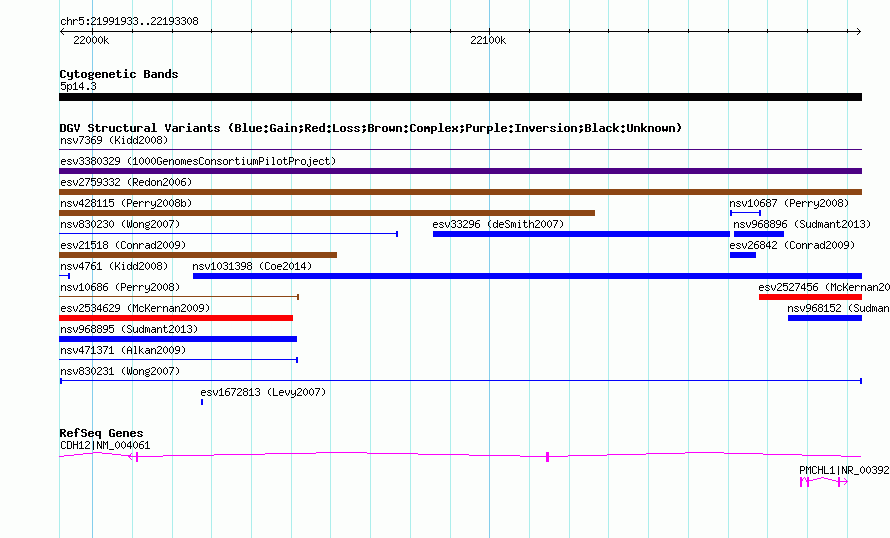Viewport: 890px width, 538px height.
Task: Open the nsv968896 (Sudmant2013) label
Action: click(802, 224)
